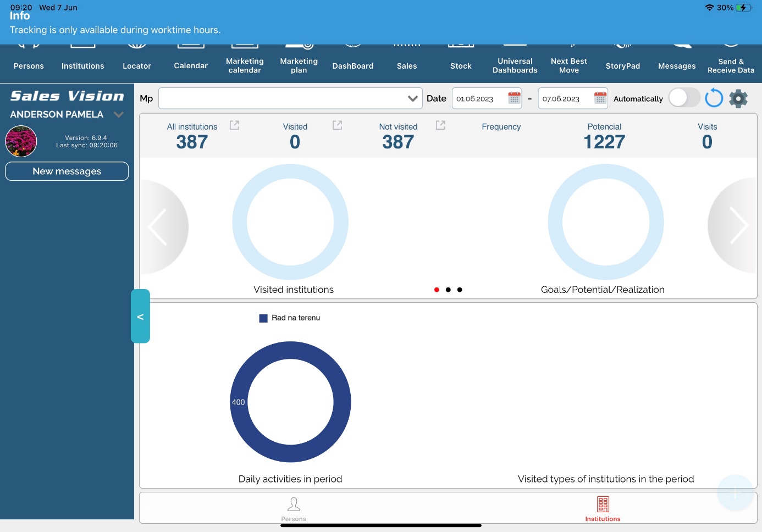Toggle Rad na terenu legend series
762x532 pixels.
290,318
